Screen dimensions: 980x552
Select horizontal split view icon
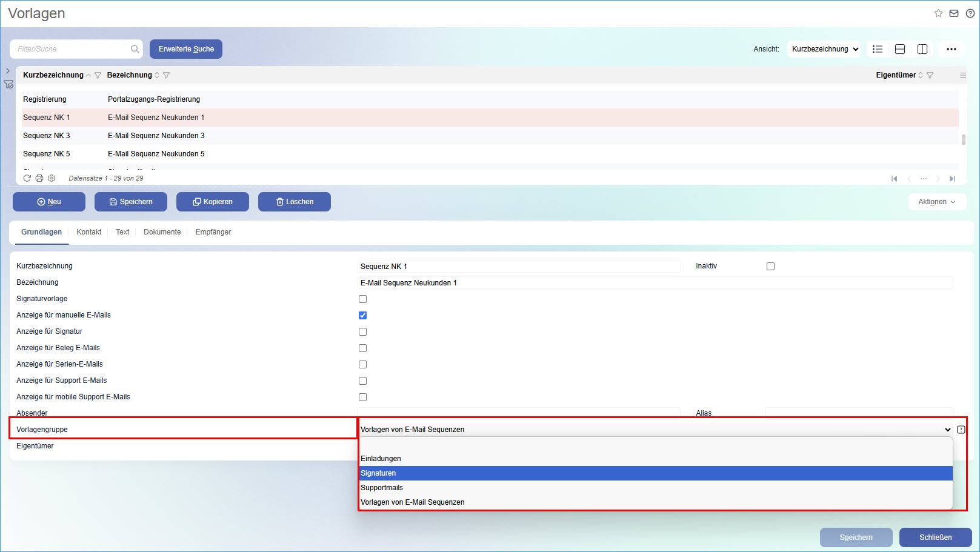pyautogui.click(x=900, y=49)
